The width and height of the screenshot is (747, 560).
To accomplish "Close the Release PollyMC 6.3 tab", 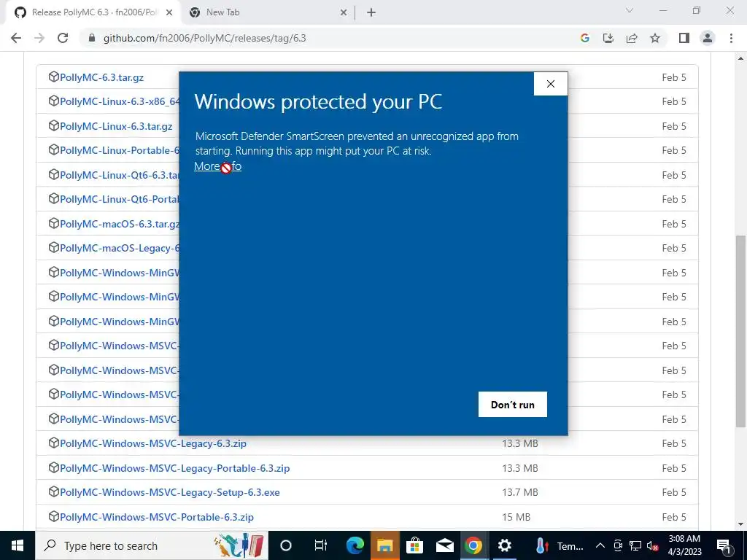I will (169, 13).
